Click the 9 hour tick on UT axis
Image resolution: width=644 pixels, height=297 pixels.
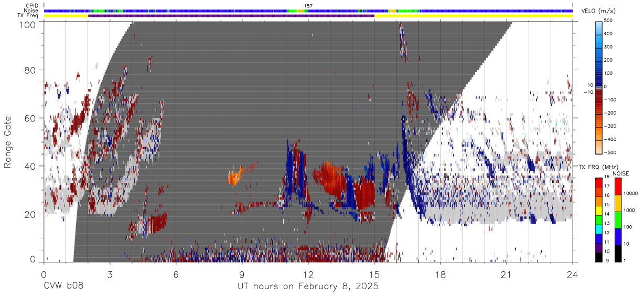tap(242, 275)
